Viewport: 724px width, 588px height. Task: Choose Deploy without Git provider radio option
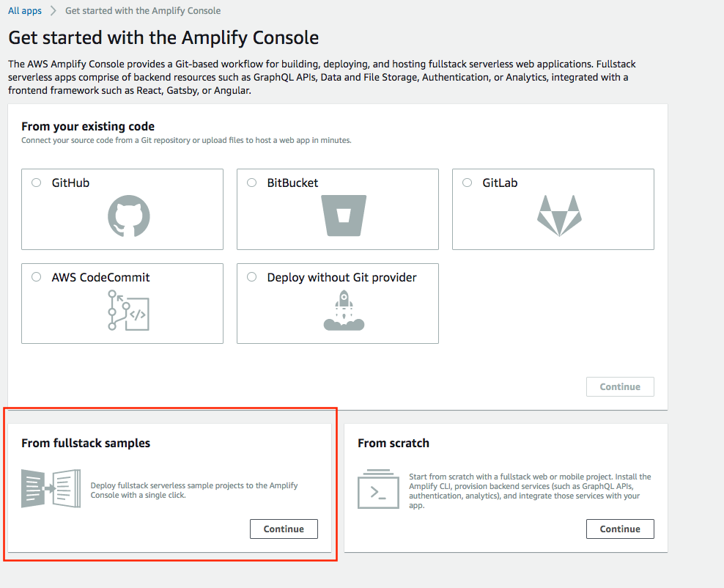pos(251,276)
